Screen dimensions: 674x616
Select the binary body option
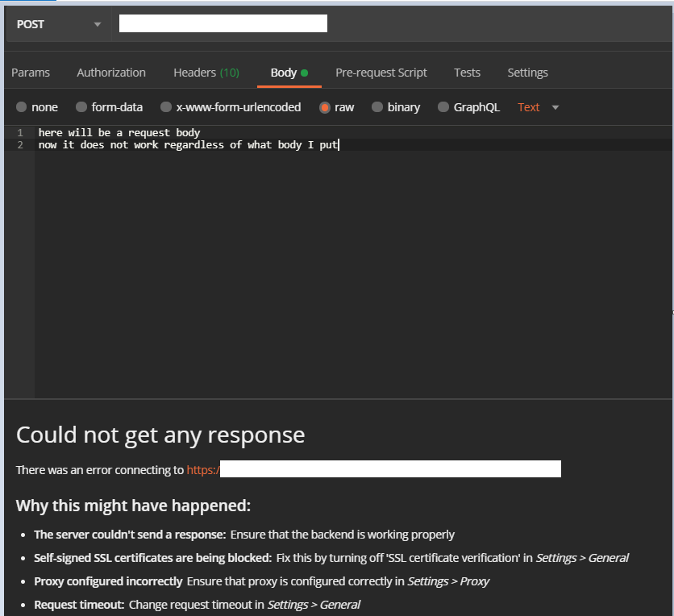401,106
